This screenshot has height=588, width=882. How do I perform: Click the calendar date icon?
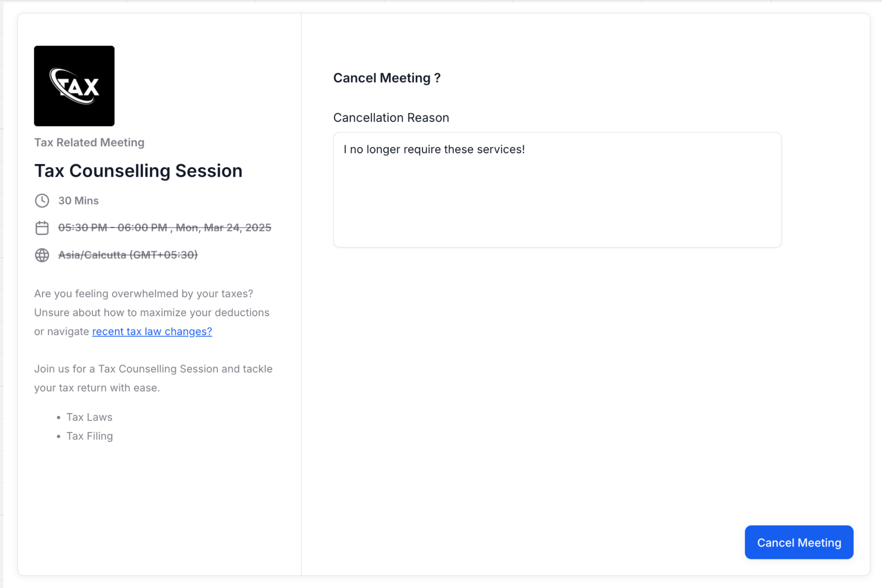tap(42, 228)
